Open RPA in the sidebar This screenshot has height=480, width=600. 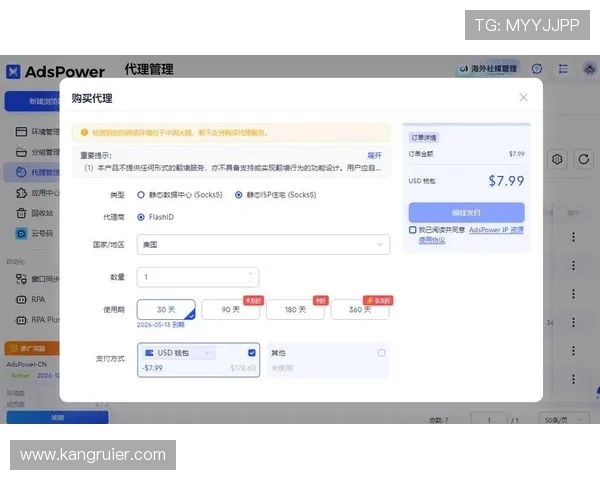pyautogui.click(x=31, y=299)
